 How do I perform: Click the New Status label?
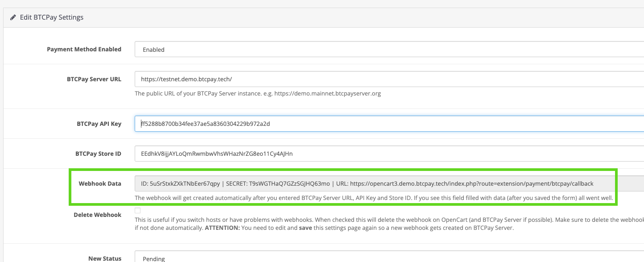[x=105, y=258]
